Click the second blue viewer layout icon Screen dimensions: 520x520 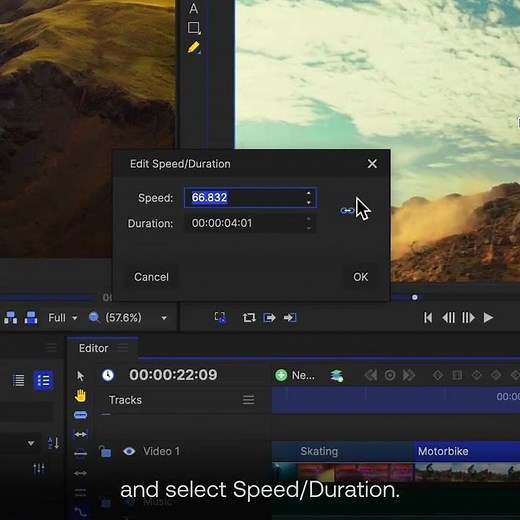pos(31,318)
